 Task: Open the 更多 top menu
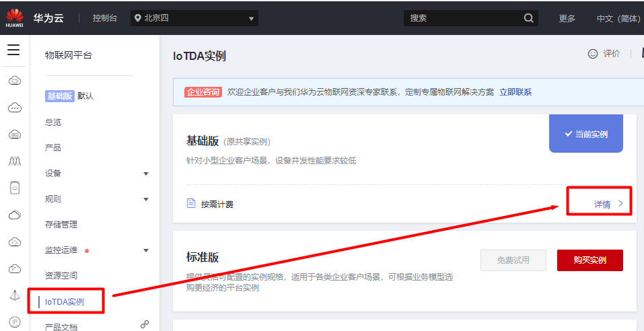[567, 18]
